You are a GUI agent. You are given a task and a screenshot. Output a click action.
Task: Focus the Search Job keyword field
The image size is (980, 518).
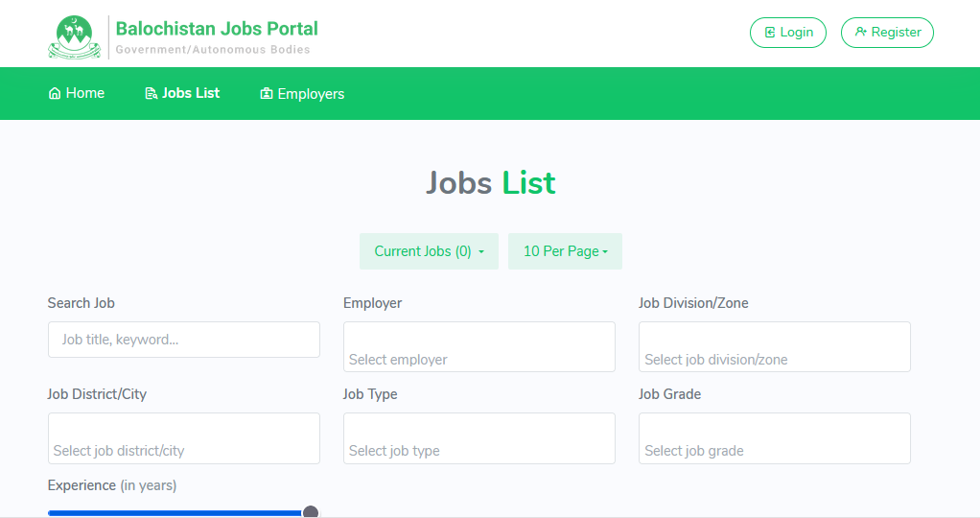click(183, 340)
